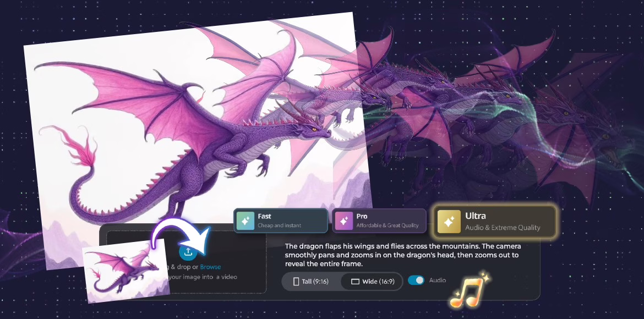Screen dimensions: 644x319
Task: Disable the Audio toggle
Action: click(x=416, y=280)
